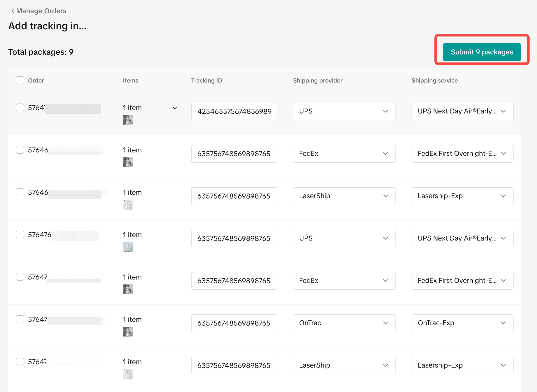The width and height of the screenshot is (537, 392).
Task: Open the first row UPS provider dropdown
Action: tap(344, 111)
